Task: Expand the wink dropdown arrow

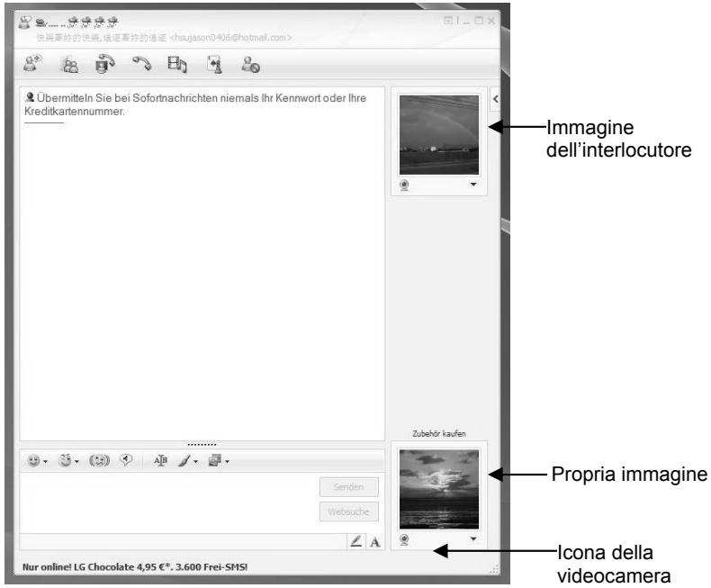Action: coord(76,462)
